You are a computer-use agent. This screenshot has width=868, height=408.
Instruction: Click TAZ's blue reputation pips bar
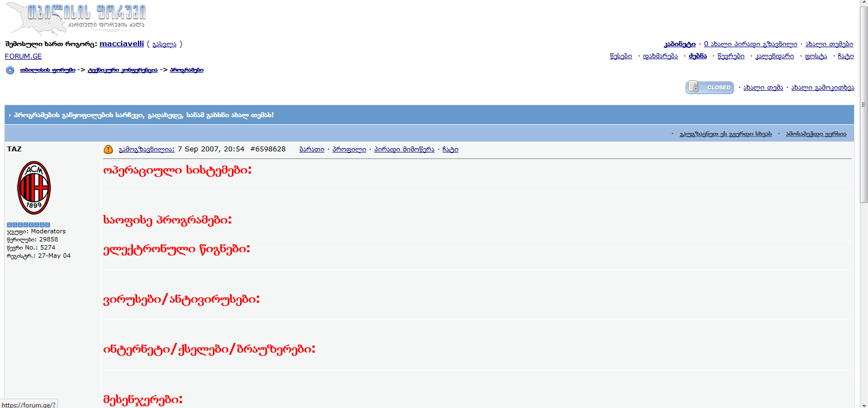(28, 225)
